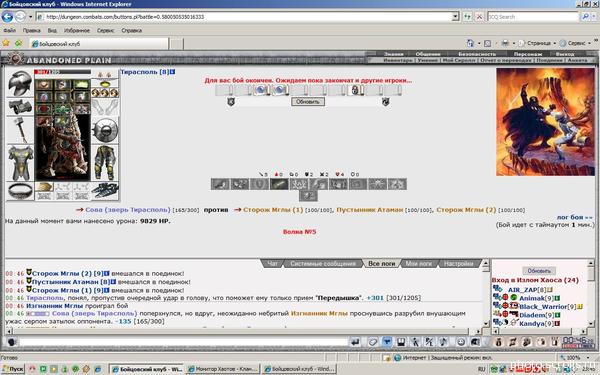
Task: Click the Пуск start button in the taskbar
Action: pyautogui.click(x=13, y=369)
